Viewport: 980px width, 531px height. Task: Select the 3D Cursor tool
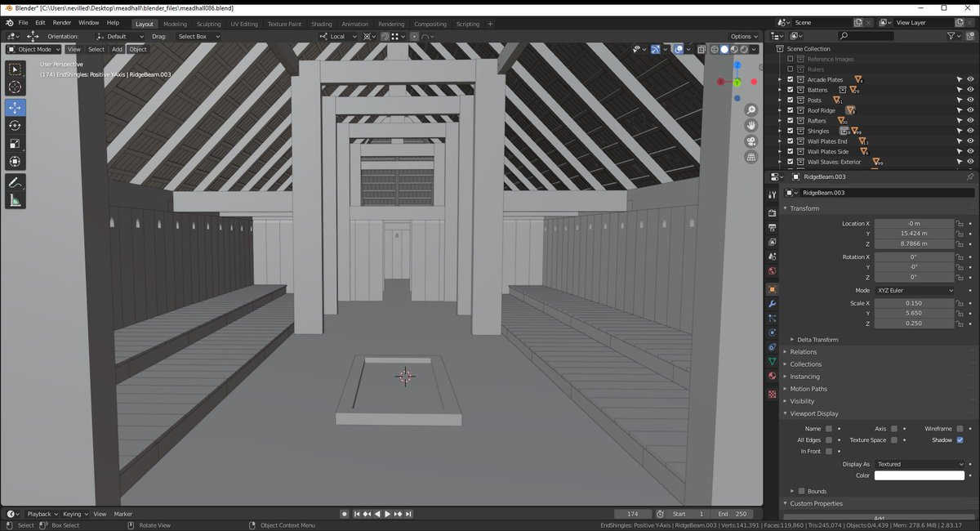tap(16, 87)
